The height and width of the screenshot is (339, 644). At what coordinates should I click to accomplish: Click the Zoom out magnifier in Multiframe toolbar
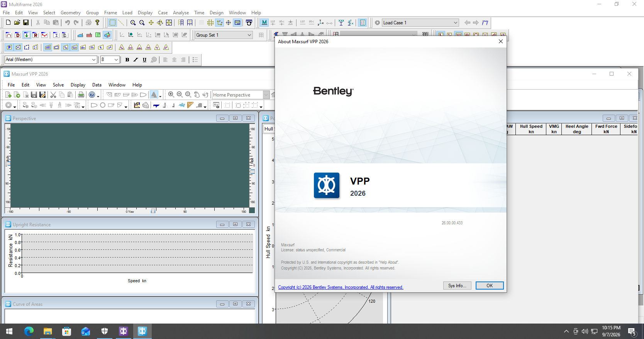pos(142,23)
